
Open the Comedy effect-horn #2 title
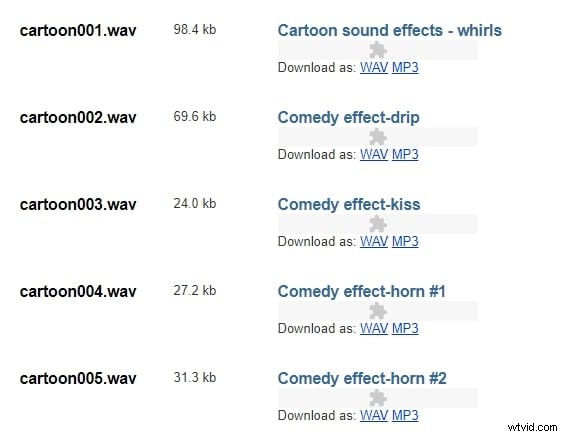pyautogui.click(x=362, y=379)
